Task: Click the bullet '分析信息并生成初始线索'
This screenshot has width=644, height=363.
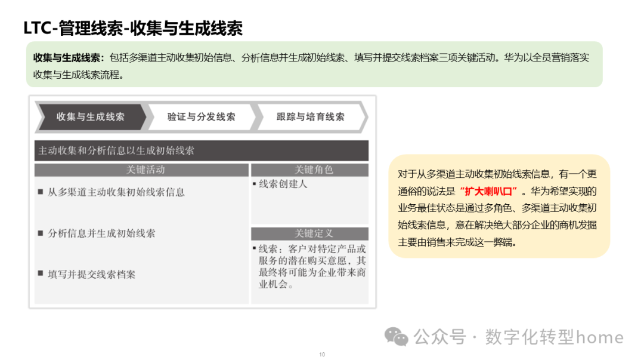Action: [x=101, y=233]
